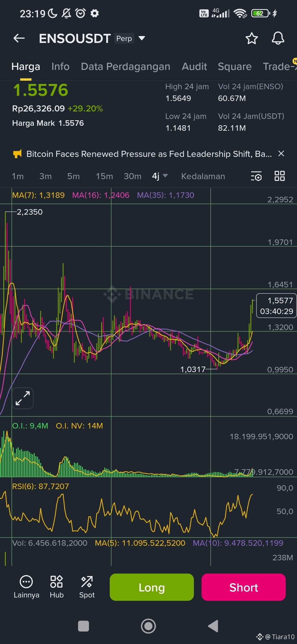Screen dimensions: 297x644
Task: Tap Rp26,326.09 converted price
Action: [38, 108]
